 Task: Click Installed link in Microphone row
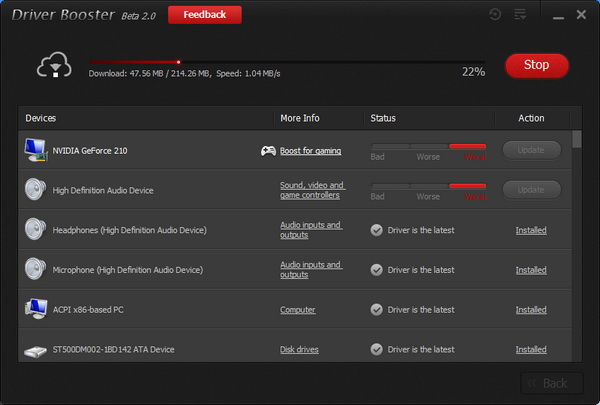pos(531,270)
